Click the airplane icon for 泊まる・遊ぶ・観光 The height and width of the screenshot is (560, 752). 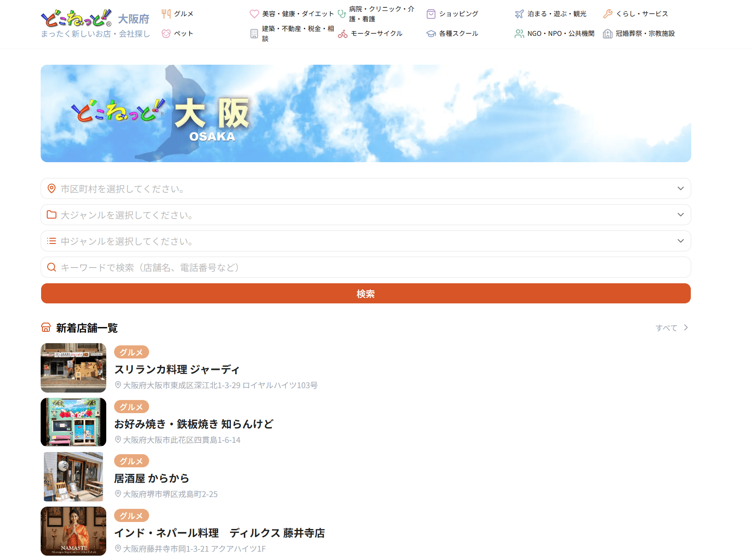pyautogui.click(x=519, y=14)
